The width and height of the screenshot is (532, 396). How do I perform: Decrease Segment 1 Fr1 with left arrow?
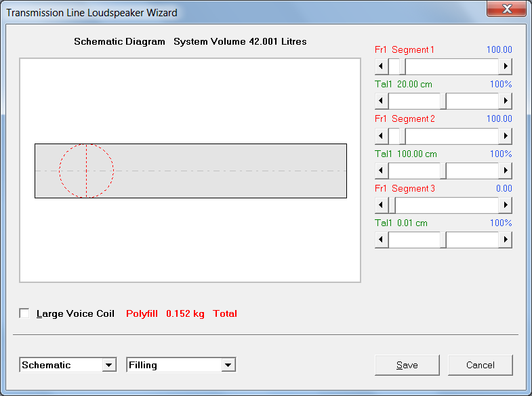382,66
